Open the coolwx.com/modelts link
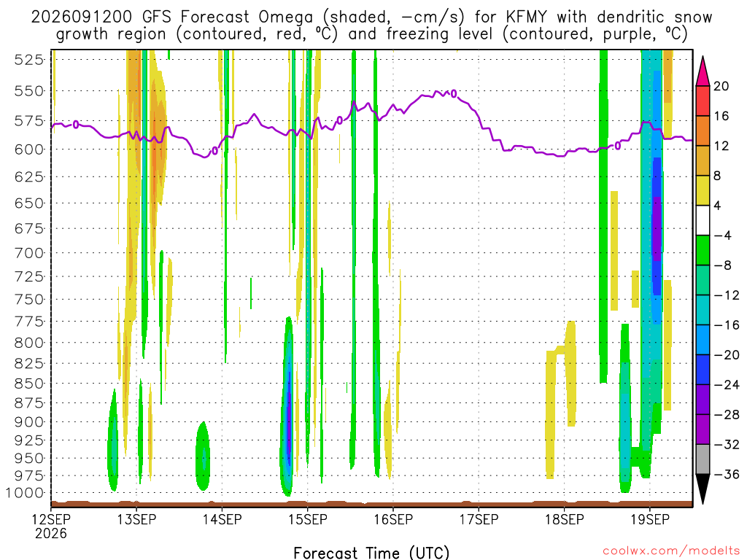Image resolution: width=747 pixels, height=560 pixels. [671, 551]
